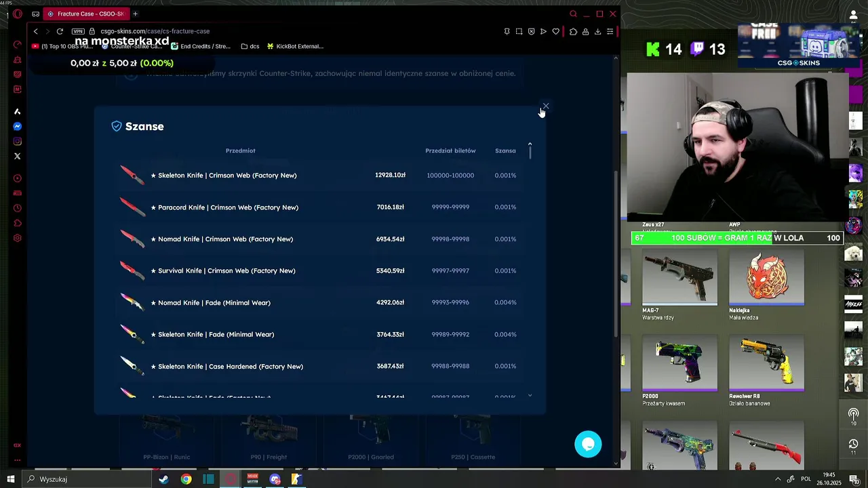Screen dimensions: 868x488
Task: Open the live chat bubble button
Action: [x=588, y=444]
